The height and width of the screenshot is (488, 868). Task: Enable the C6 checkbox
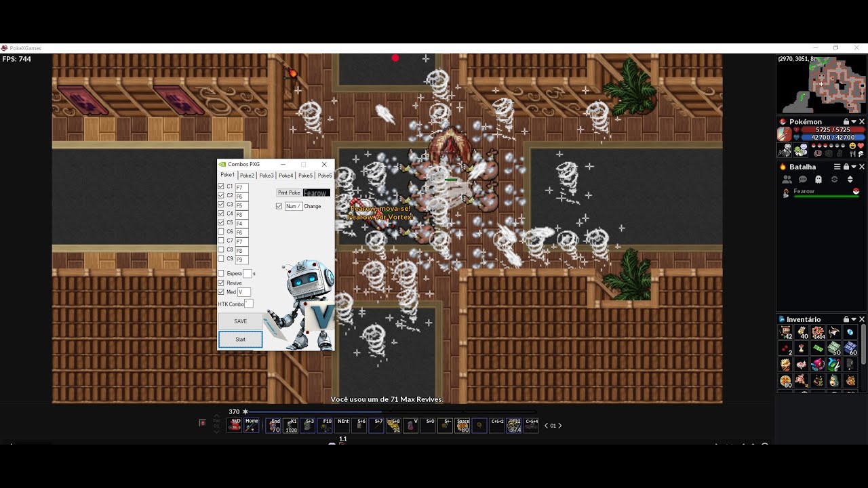221,232
